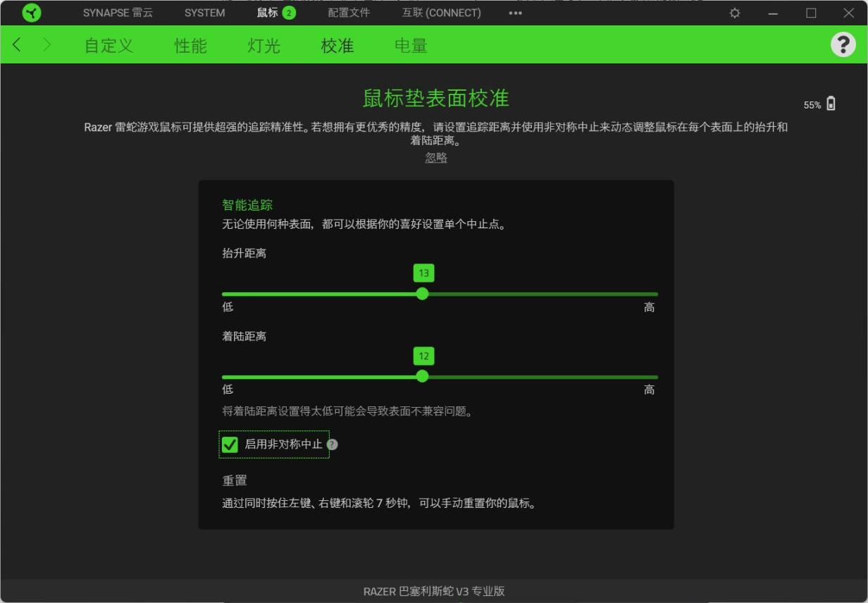This screenshot has height=603, width=868.
Task: Open the ••• overflow menu
Action: (x=515, y=12)
